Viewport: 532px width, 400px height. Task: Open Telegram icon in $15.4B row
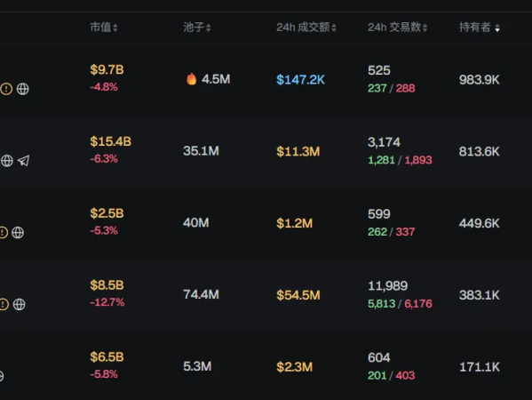(23, 161)
